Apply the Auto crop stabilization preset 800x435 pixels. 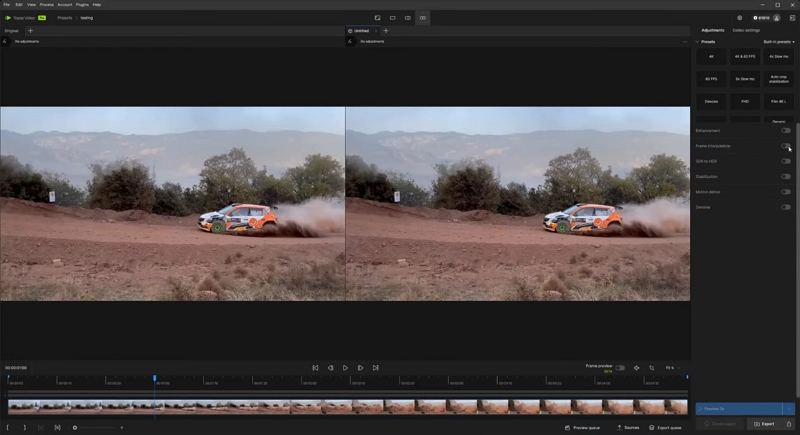pyautogui.click(x=779, y=79)
